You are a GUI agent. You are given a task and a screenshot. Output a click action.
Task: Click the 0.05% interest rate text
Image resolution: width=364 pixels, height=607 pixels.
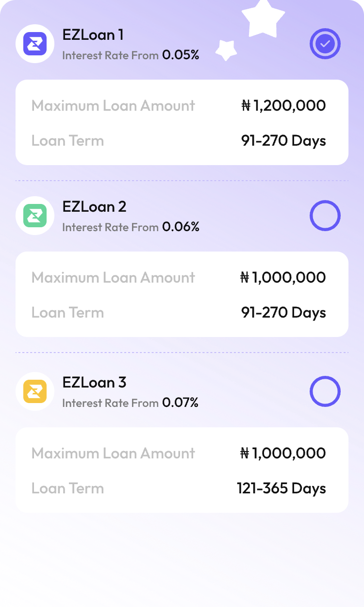click(181, 55)
